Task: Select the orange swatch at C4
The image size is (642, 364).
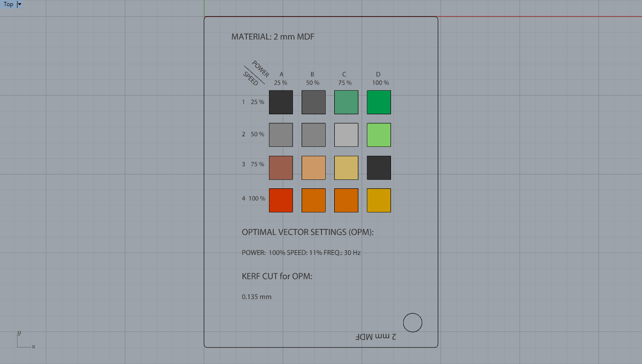Action: [346, 200]
